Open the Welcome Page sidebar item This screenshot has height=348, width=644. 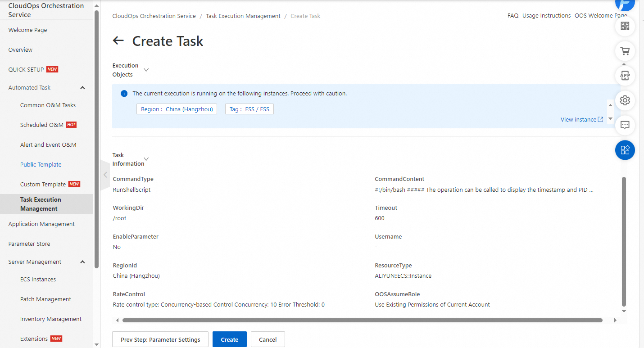[x=27, y=30]
